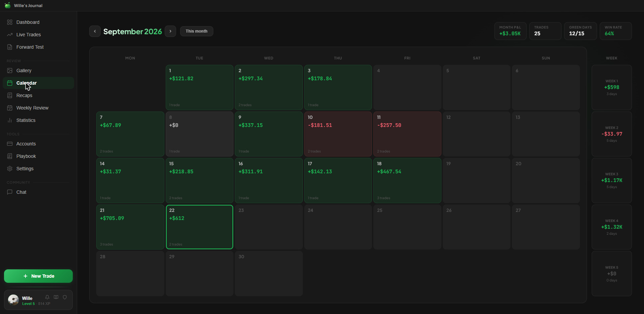Select September 10 losing day cell

click(338, 134)
